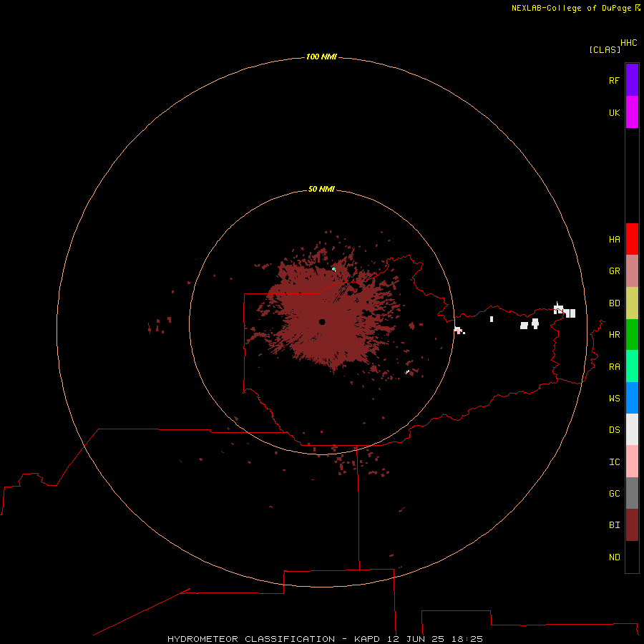The image size is (644, 644).
Task: Click the DS white legend swatch
Action: click(x=632, y=429)
